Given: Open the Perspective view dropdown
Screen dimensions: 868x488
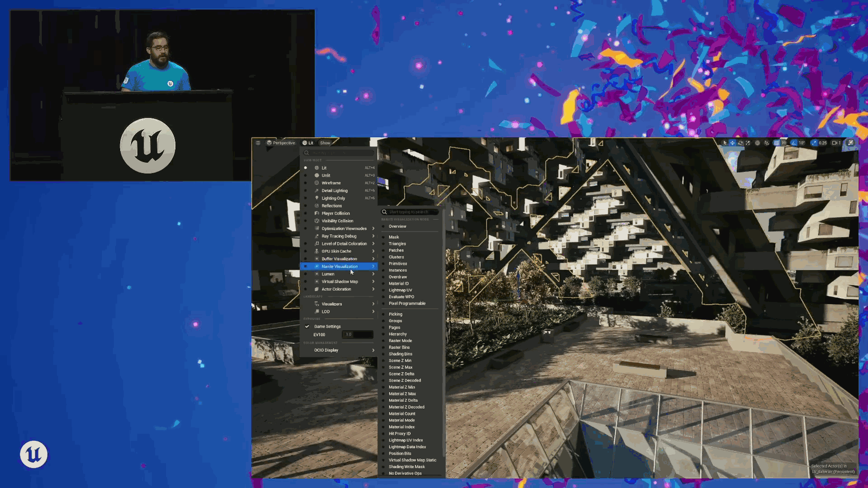Looking at the screenshot, I should coord(281,143).
